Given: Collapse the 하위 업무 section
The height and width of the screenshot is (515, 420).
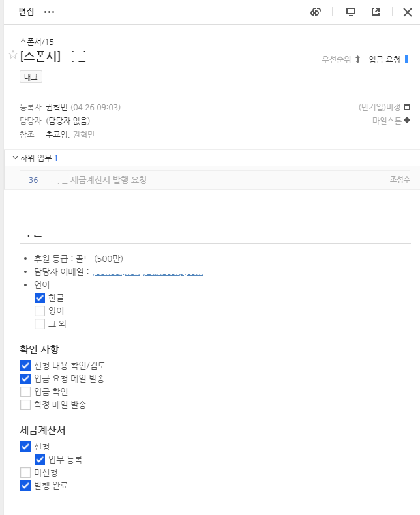Looking at the screenshot, I should (x=16, y=158).
